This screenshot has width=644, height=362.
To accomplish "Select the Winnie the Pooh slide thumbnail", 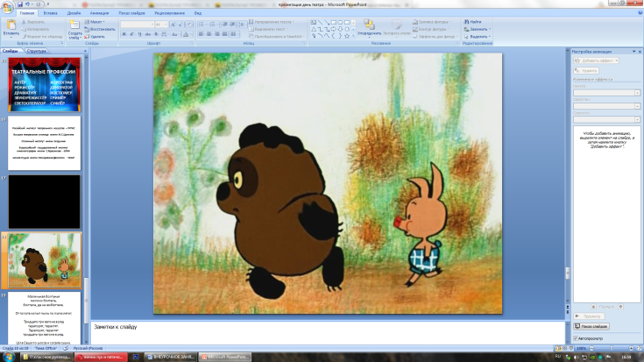I will (44, 259).
